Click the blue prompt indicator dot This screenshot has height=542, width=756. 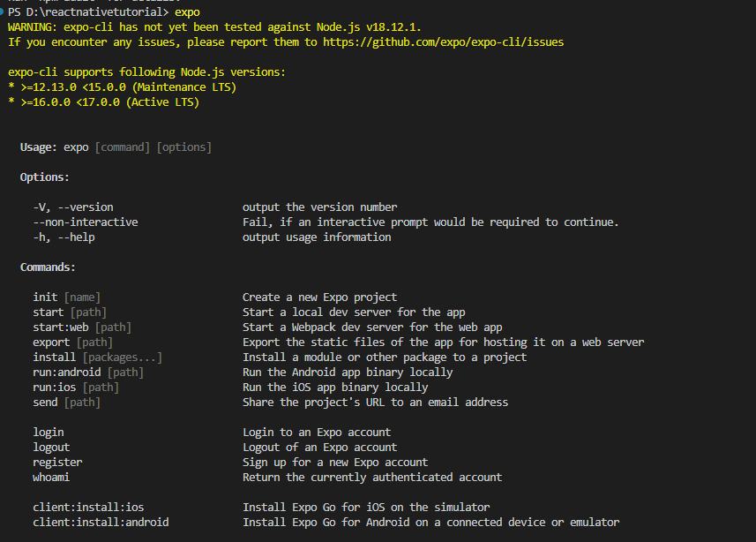click(x=2, y=11)
